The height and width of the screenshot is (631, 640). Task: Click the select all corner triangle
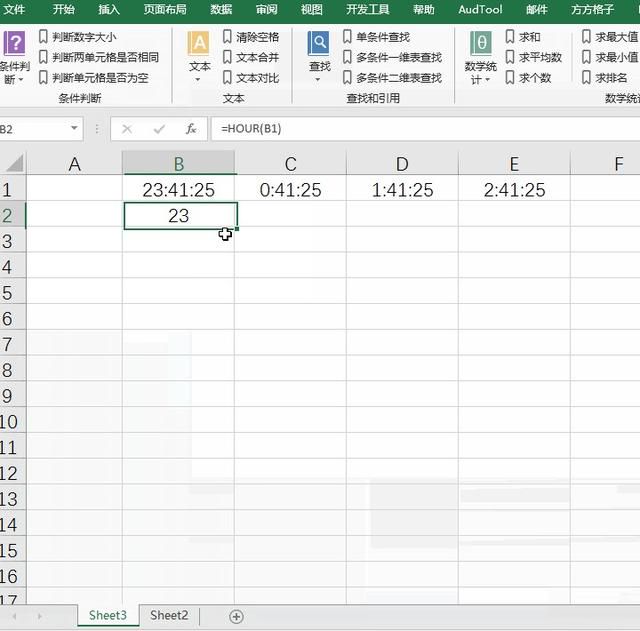(15, 164)
